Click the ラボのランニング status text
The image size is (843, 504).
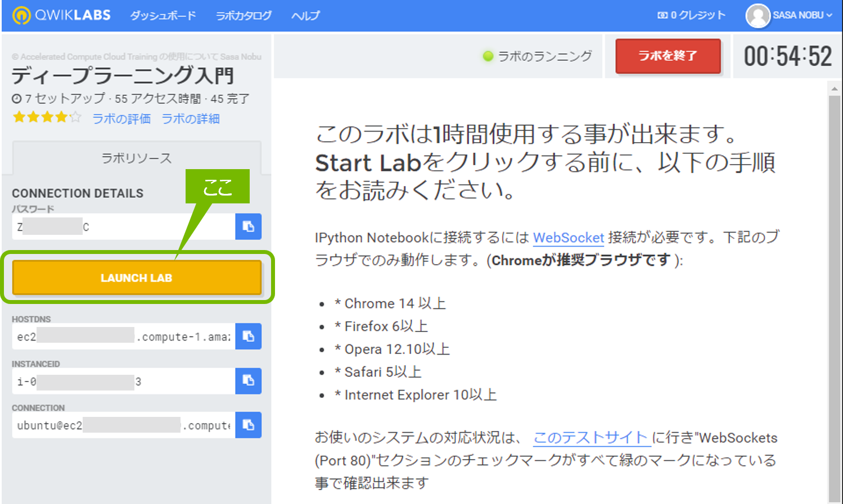tap(545, 56)
